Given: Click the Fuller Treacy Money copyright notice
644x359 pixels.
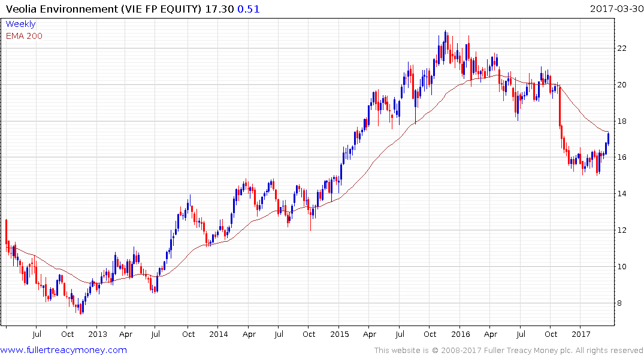Looking at the screenshot, I should [x=509, y=351].
